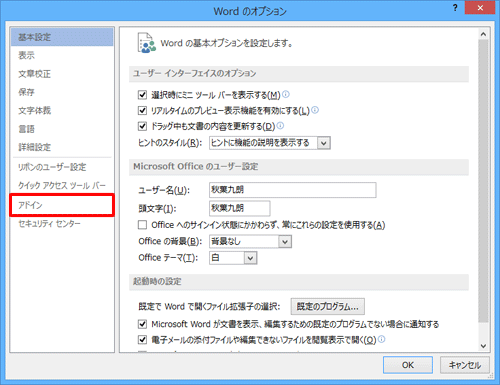Select 保存 category in sidebar
Screen dimensions: 500x385
[x=62, y=92]
